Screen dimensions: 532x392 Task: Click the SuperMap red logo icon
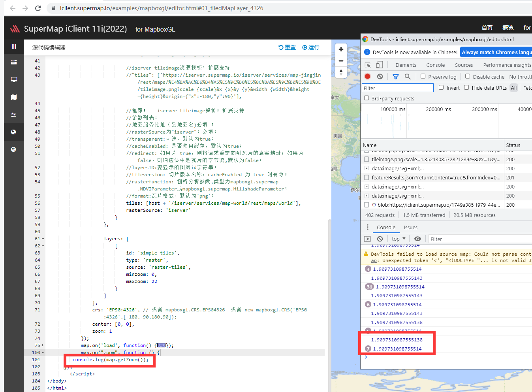[x=15, y=29]
